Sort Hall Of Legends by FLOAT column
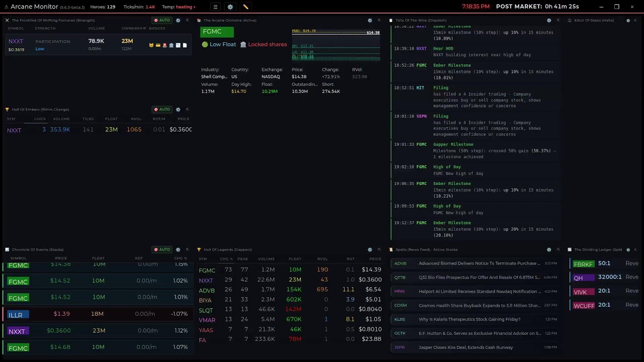This screenshot has width=644, height=362. tap(295, 259)
